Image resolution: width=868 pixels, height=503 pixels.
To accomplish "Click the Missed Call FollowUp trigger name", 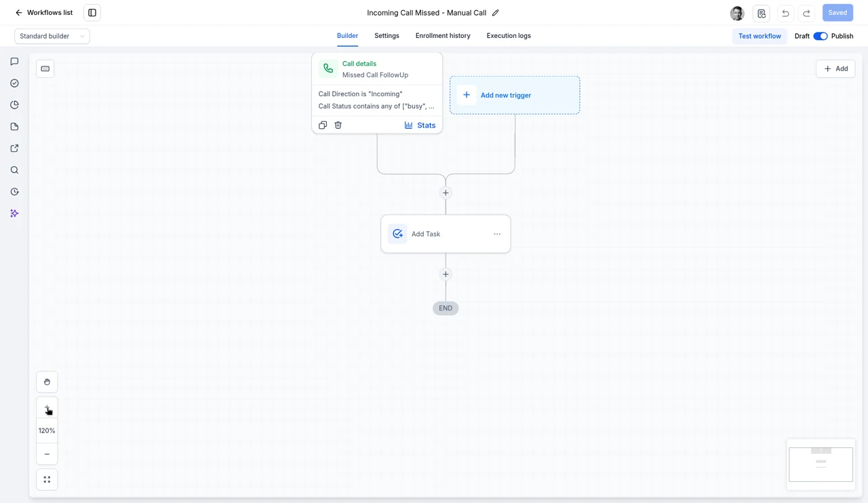I will coord(375,75).
